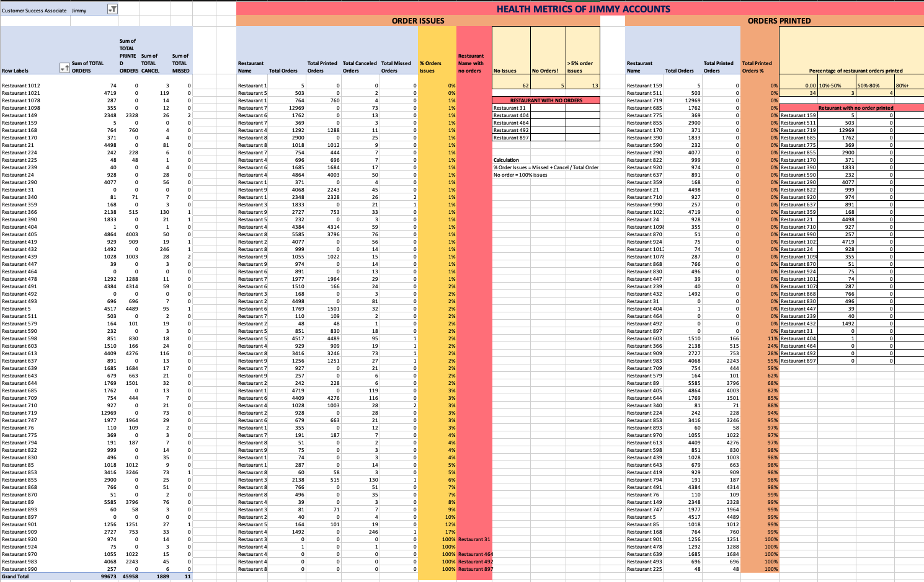Click the > 5% order issues header
This screenshot has width=924, height=582.
tap(582, 67)
